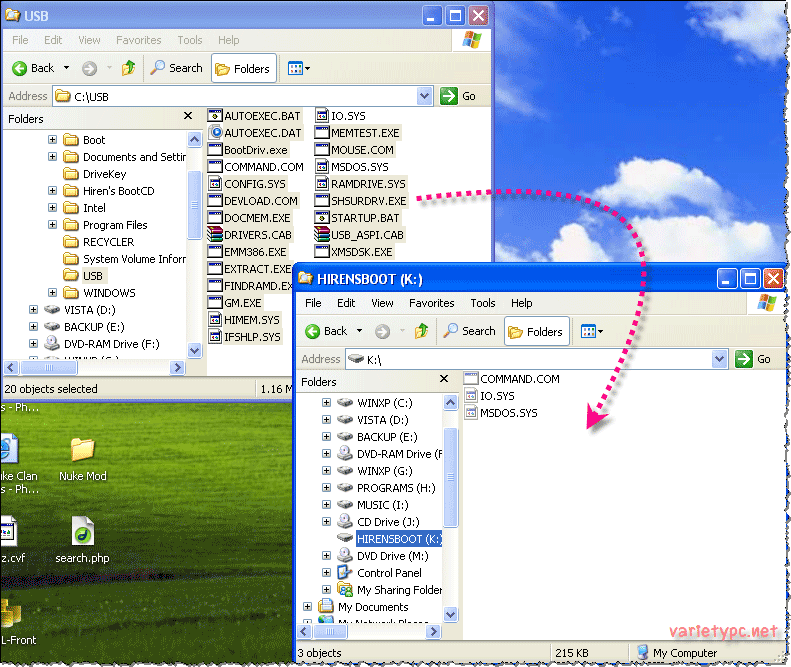This screenshot has width=791, height=667.
Task: Select RECYCLER folder in tree
Action: coord(99,242)
